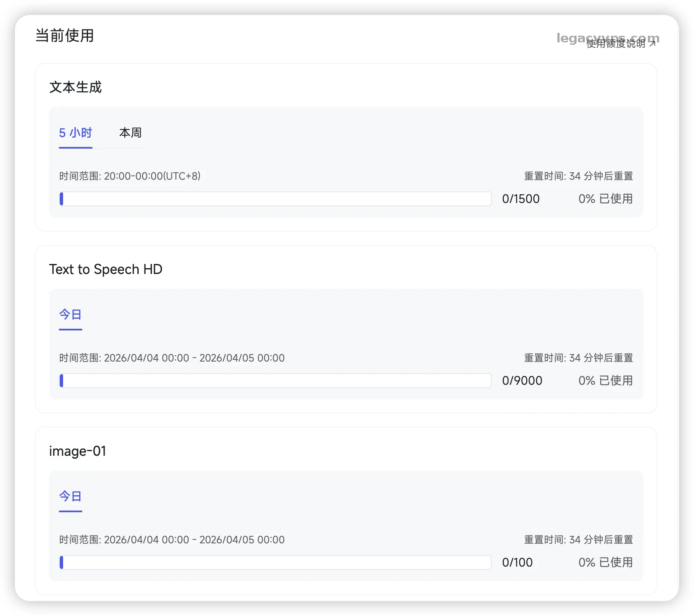Screen dimensions: 694x616
Task: Switch to the 5 小时 tab
Action: pos(76,133)
